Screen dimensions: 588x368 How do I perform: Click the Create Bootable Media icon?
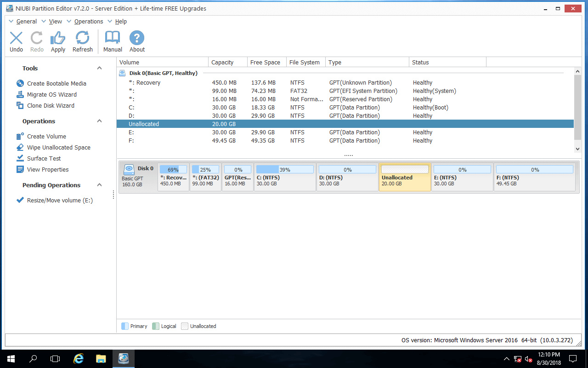20,83
